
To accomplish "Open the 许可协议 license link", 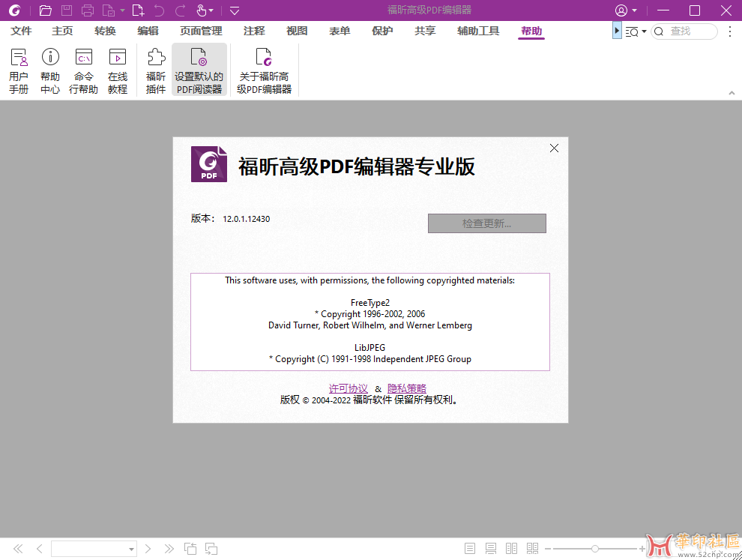I will (x=349, y=388).
